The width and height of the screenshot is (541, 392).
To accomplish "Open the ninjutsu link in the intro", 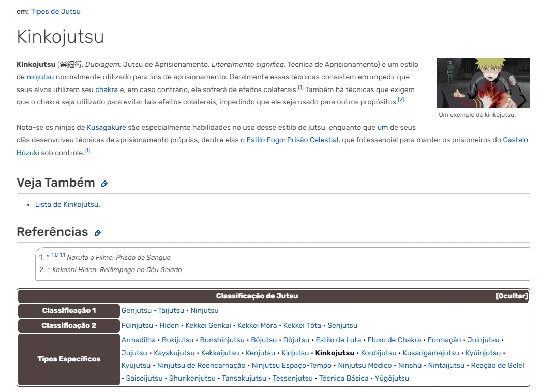I will pyautogui.click(x=40, y=77).
